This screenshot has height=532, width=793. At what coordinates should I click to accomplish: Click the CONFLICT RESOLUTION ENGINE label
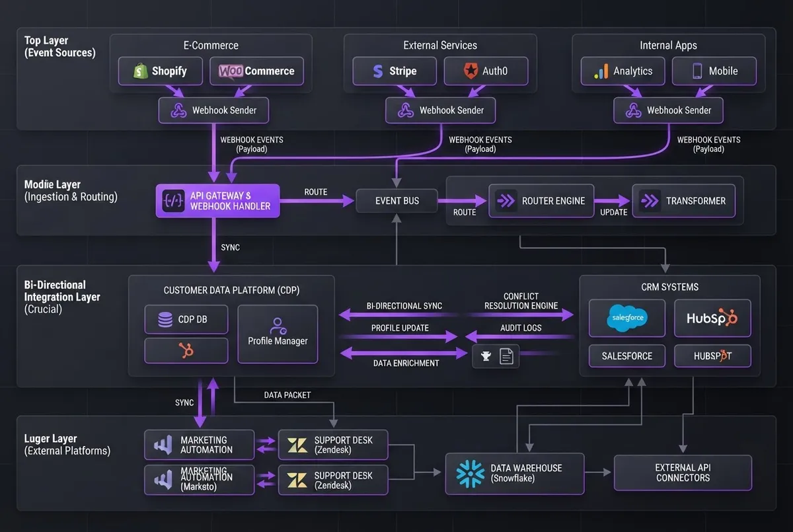click(521, 301)
